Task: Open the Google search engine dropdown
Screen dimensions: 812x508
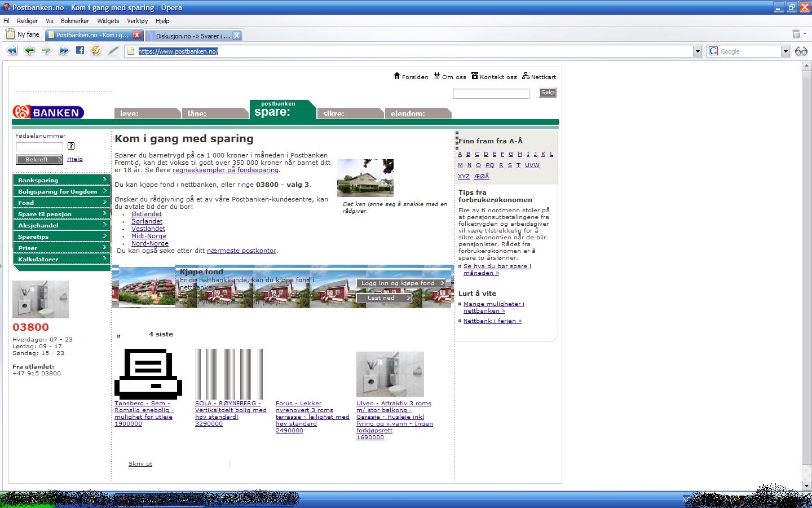Action: point(785,51)
